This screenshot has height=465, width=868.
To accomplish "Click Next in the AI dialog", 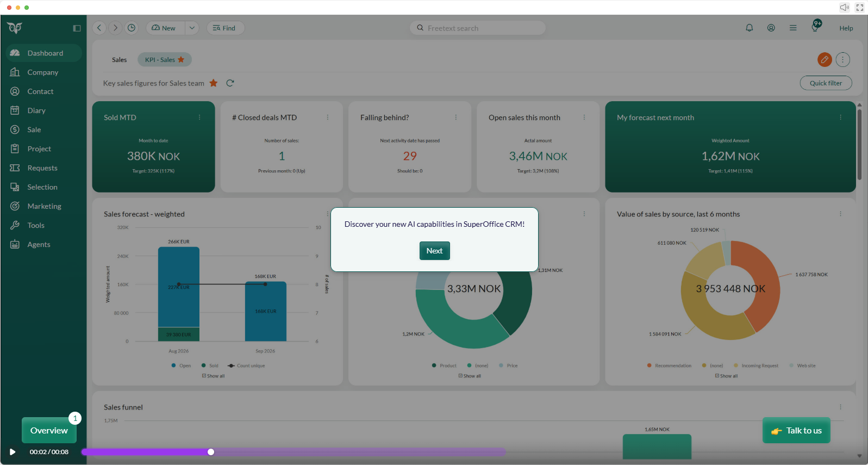I will (x=434, y=251).
